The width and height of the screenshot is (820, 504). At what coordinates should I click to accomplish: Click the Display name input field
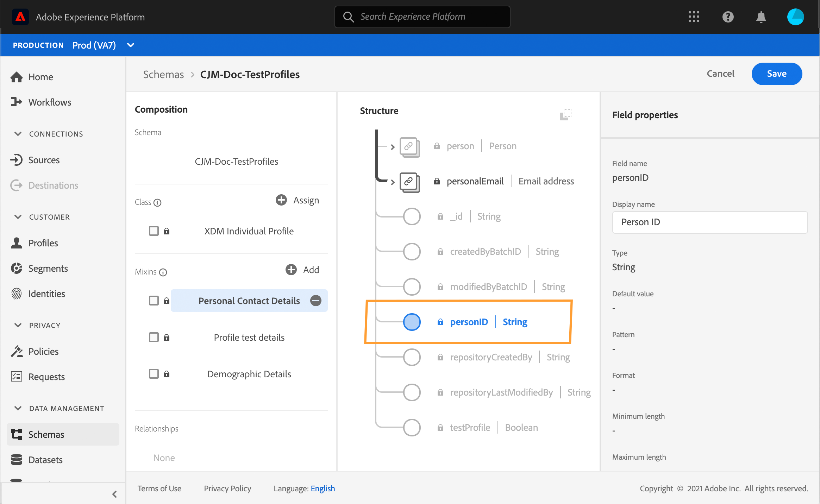pos(709,222)
